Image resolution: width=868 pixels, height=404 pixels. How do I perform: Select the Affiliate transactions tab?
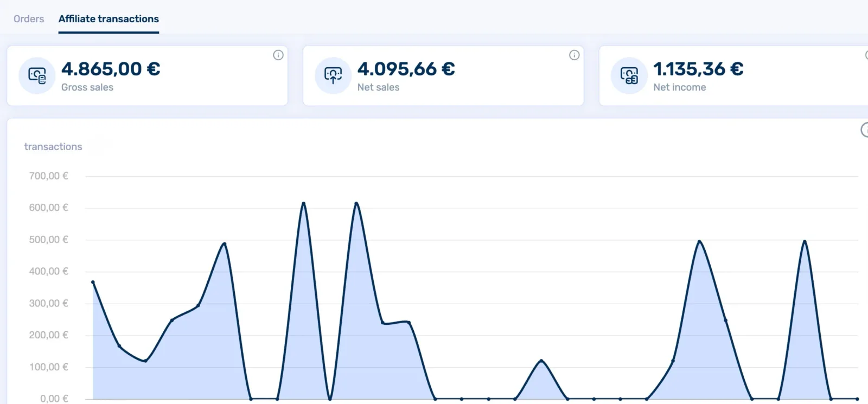[108, 19]
